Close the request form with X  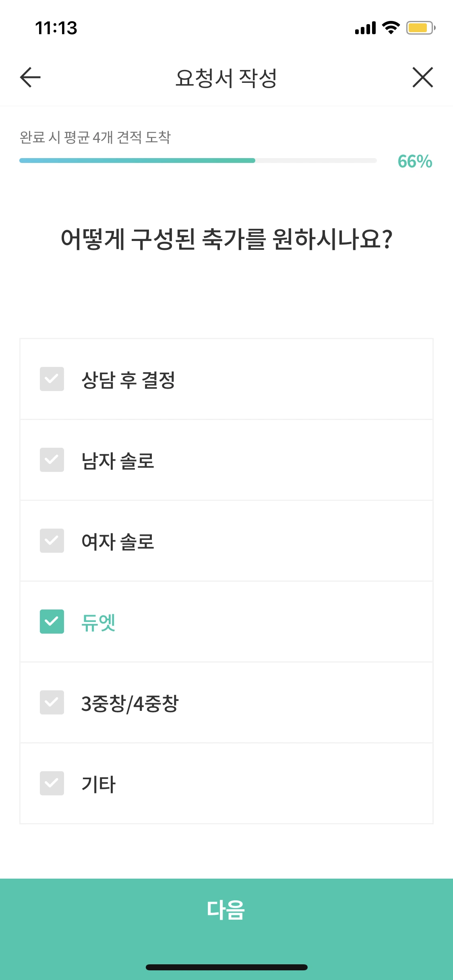(x=423, y=77)
